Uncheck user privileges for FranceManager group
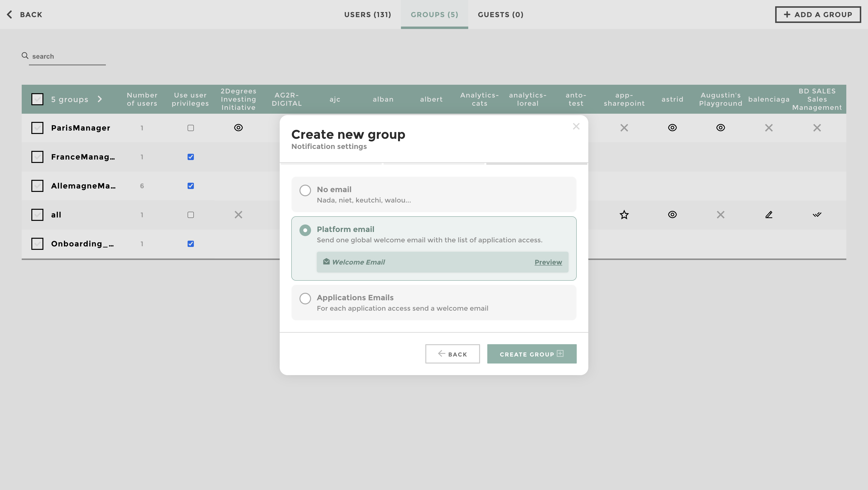This screenshot has width=868, height=490. (190, 157)
